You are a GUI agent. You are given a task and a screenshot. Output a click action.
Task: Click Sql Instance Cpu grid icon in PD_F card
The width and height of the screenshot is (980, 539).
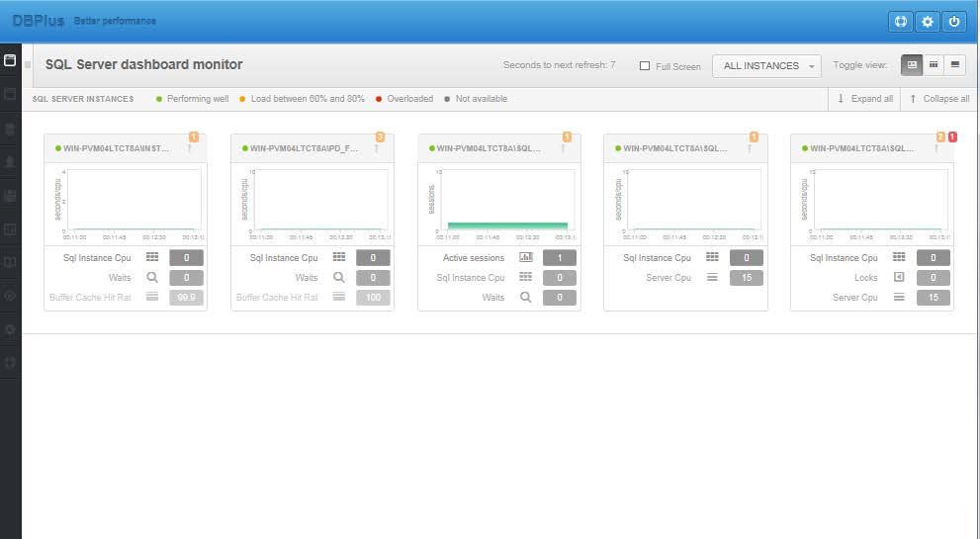[x=339, y=257]
